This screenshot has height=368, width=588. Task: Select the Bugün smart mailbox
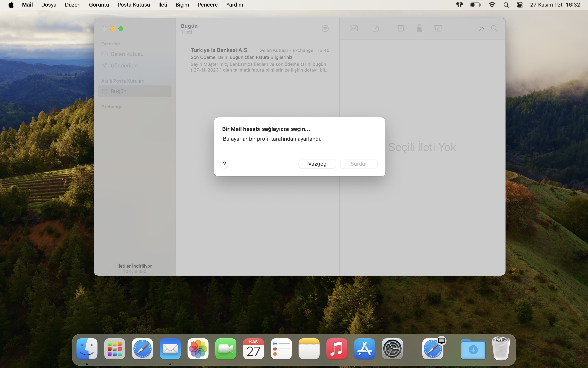pos(135,91)
